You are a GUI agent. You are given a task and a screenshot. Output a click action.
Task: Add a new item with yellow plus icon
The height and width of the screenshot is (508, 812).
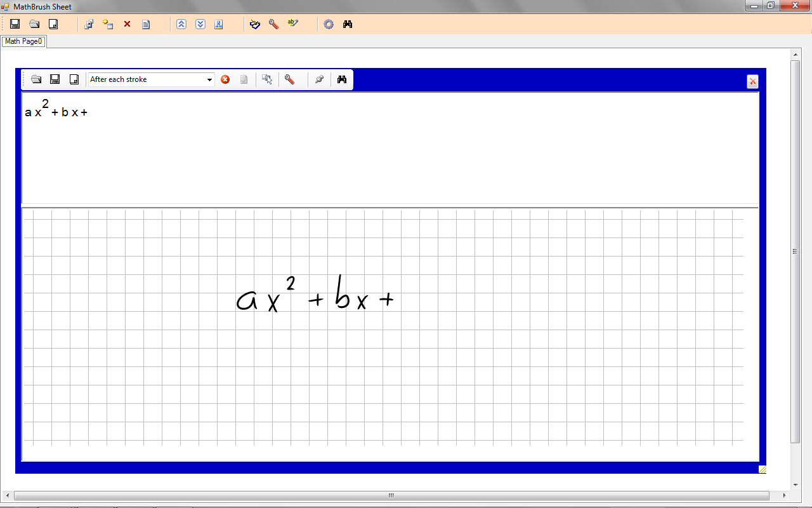(108, 24)
